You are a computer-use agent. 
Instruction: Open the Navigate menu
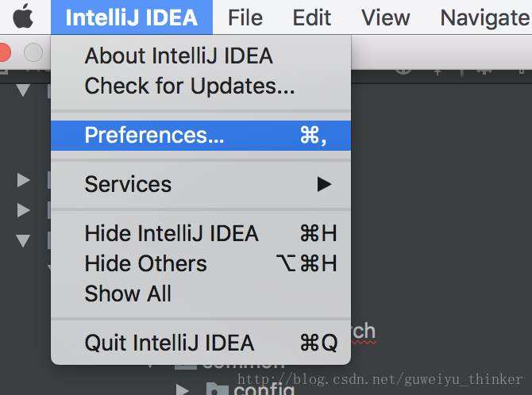click(x=484, y=17)
